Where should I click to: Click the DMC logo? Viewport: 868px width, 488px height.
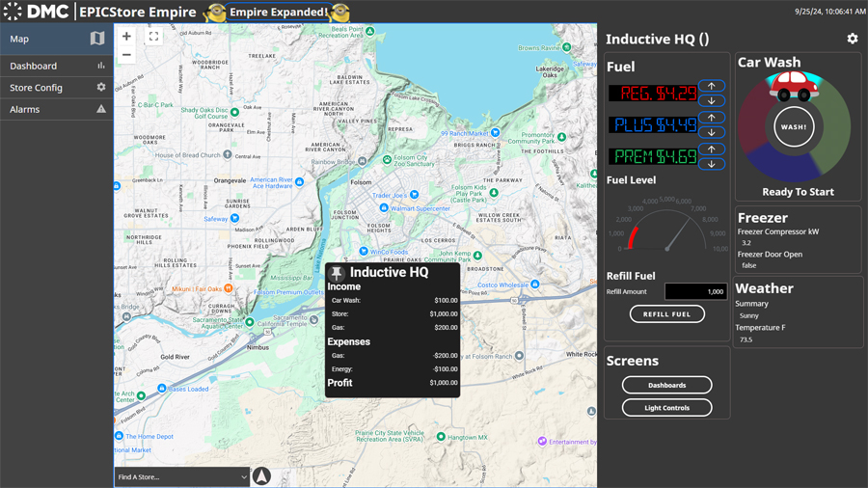point(36,12)
